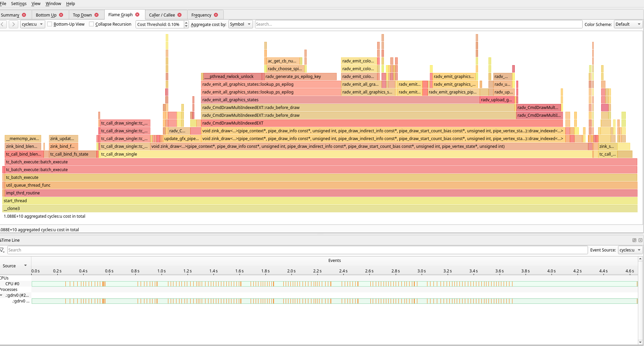The image size is (644, 346).
Task: Increase the Cost Threshold value
Action: pyautogui.click(x=186, y=23)
